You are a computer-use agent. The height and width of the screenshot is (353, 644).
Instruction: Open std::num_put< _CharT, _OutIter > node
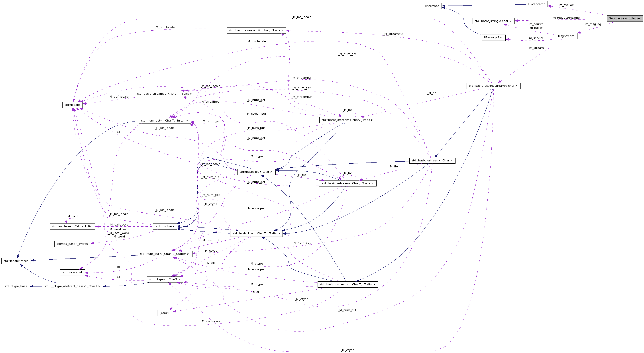click(165, 254)
